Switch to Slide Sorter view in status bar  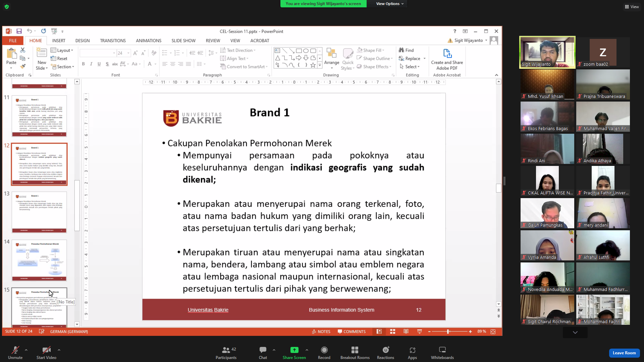point(392,331)
